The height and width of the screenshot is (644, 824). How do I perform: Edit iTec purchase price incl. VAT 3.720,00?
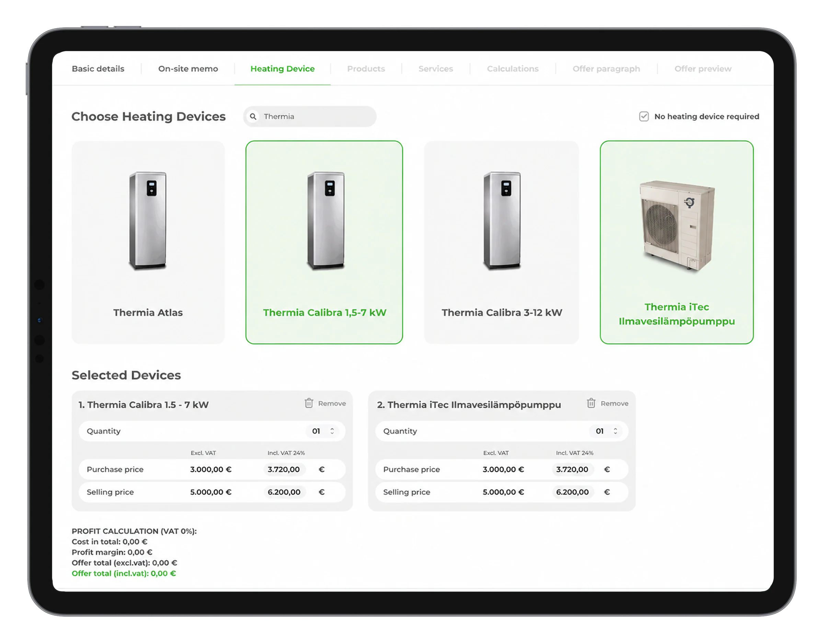[x=572, y=469]
